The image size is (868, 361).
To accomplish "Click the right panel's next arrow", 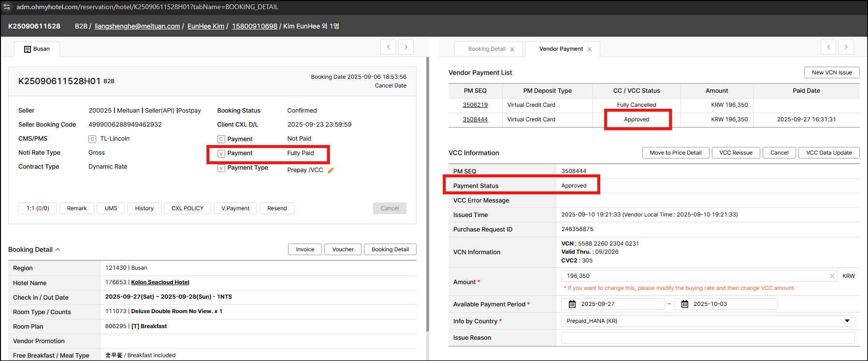I will 846,47.
